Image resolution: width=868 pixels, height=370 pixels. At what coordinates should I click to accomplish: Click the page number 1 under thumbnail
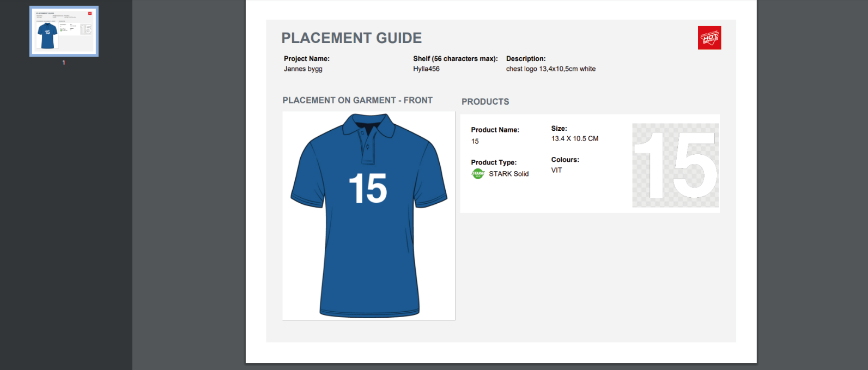64,63
